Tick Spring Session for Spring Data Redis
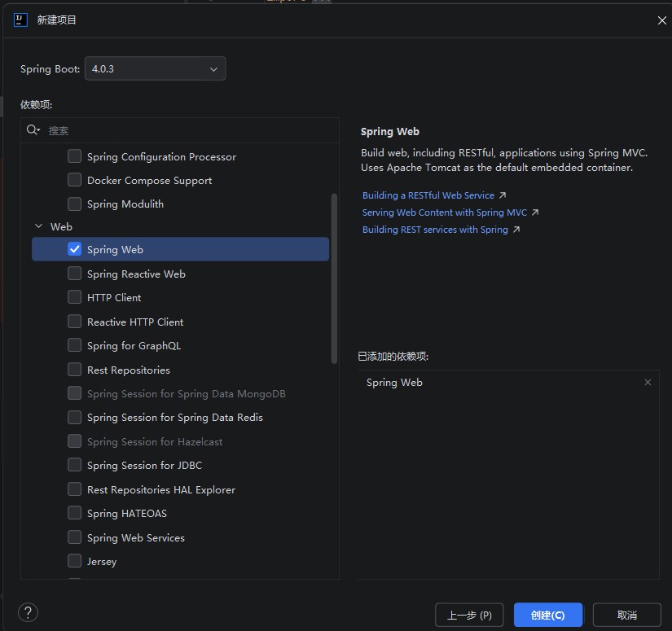 [75, 417]
